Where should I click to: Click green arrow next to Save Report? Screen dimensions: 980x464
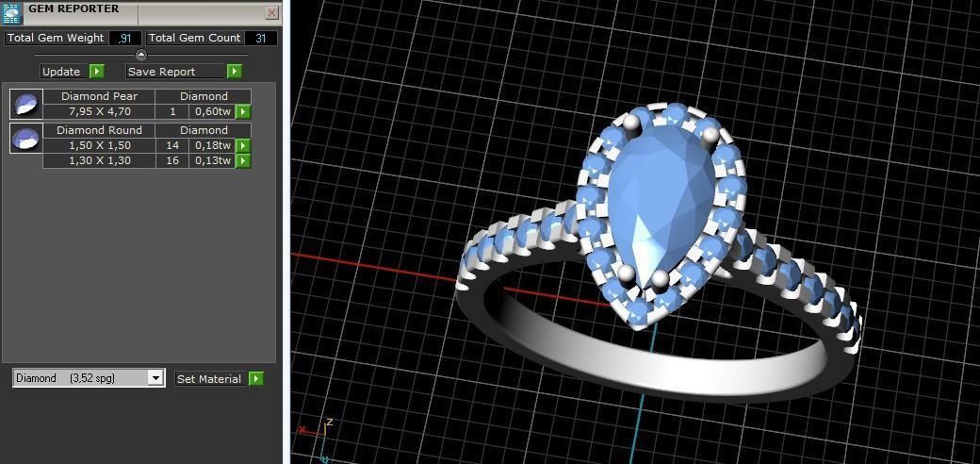235,72
